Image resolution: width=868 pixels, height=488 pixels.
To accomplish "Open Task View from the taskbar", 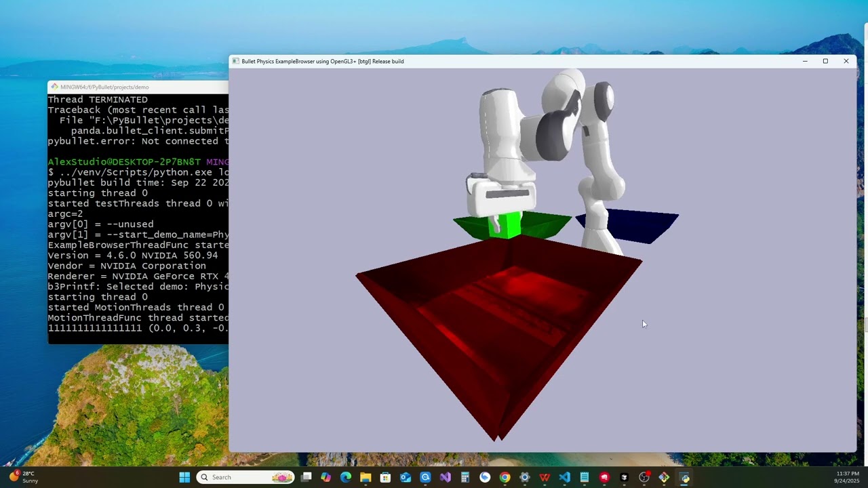I will pyautogui.click(x=306, y=477).
